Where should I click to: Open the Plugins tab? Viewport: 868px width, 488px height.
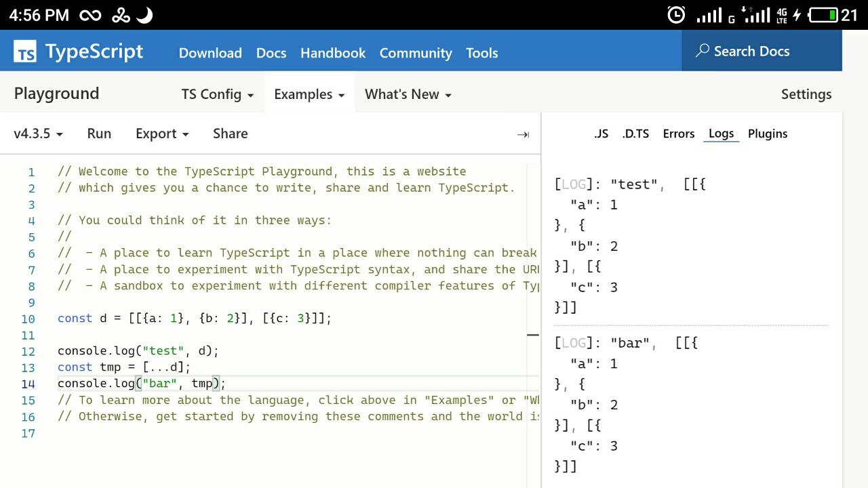click(768, 134)
